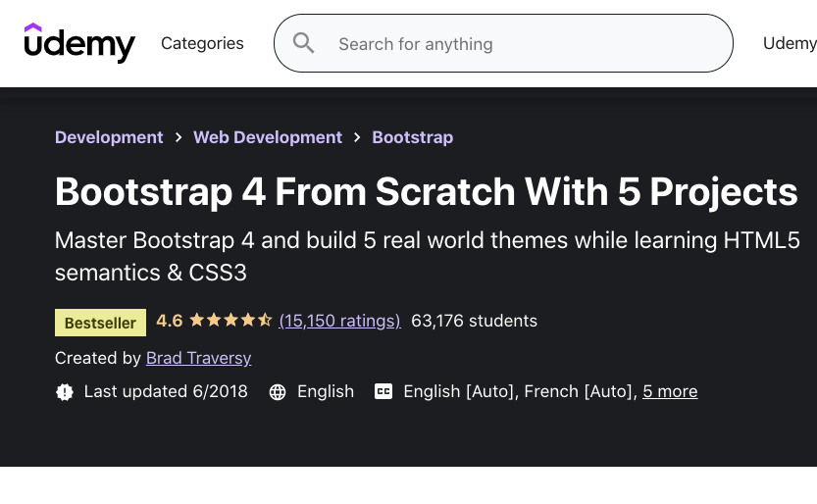The height and width of the screenshot is (504, 817).
Task: Click the Bootstrap 4 From Scratch course title
Action: (x=426, y=191)
